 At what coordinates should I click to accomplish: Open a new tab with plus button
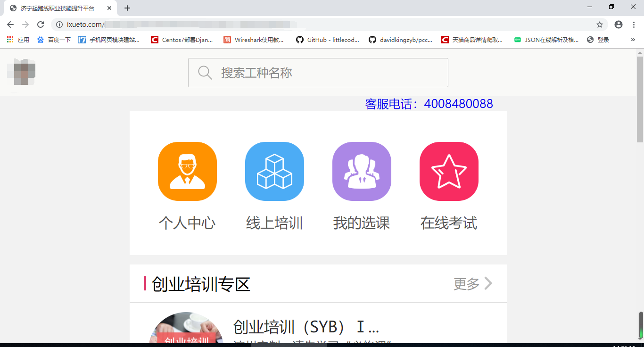[x=127, y=8]
